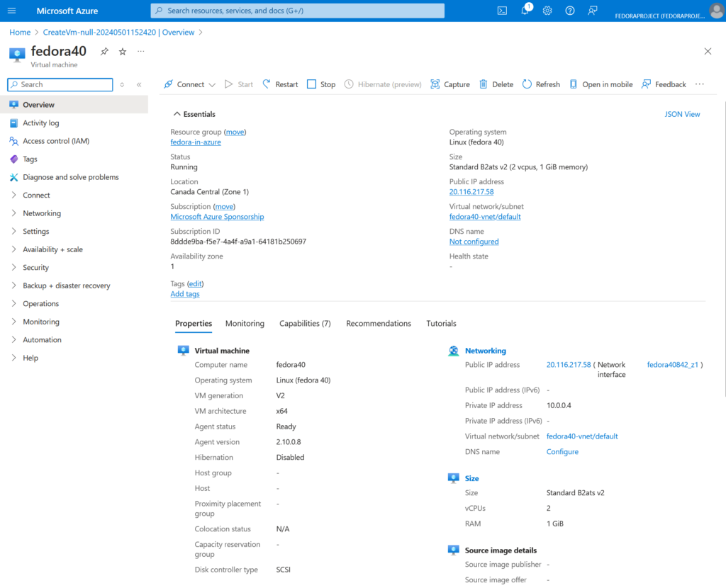Expand the Monitoring menu group
The height and width of the screenshot is (588, 726).
[74, 321]
